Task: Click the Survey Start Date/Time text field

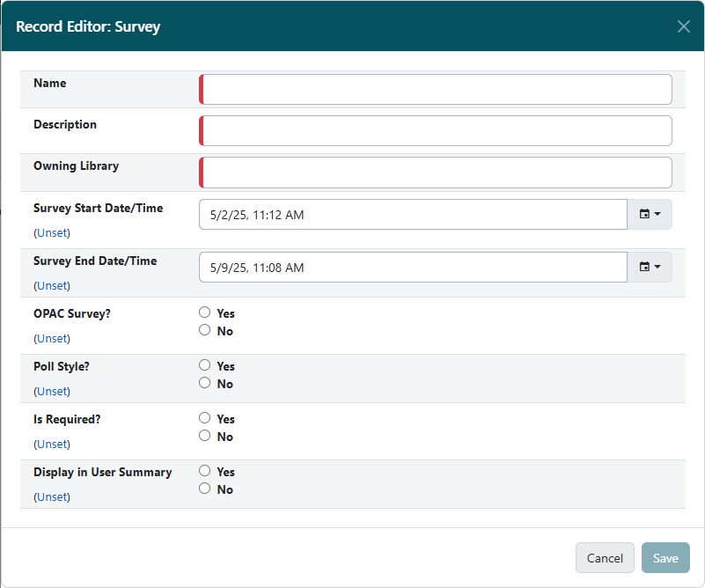Action: point(414,214)
